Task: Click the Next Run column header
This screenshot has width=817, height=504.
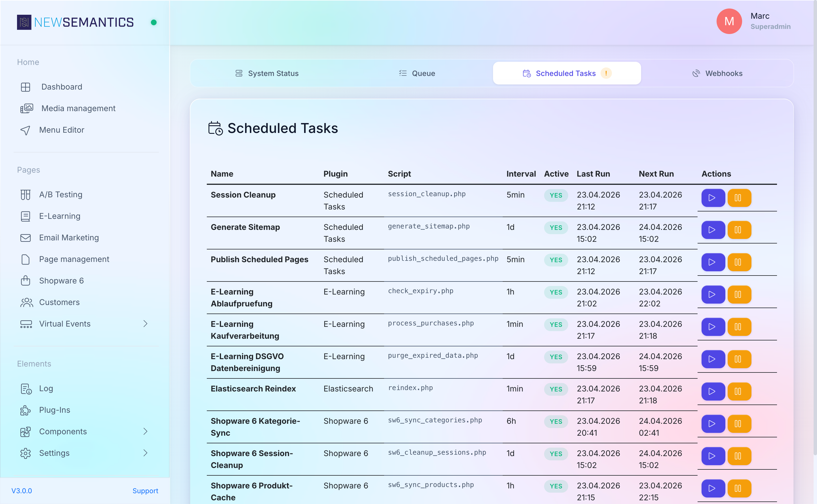Action: point(656,174)
